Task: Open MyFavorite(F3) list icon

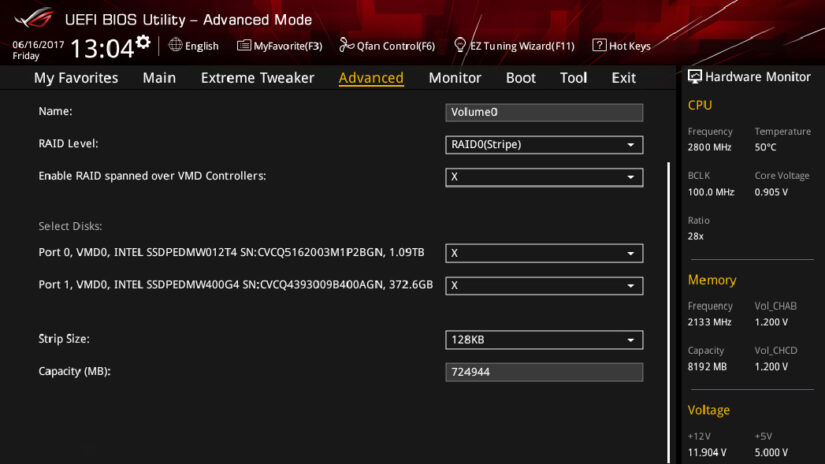Action: [244, 45]
